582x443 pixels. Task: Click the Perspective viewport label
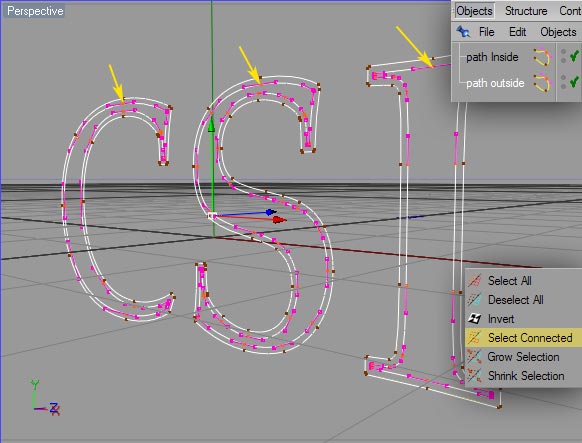pos(35,11)
